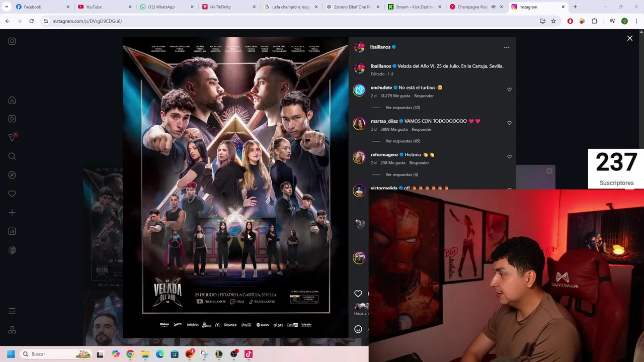Open post options three-dot menu
The image size is (644, 362).
coord(507,47)
